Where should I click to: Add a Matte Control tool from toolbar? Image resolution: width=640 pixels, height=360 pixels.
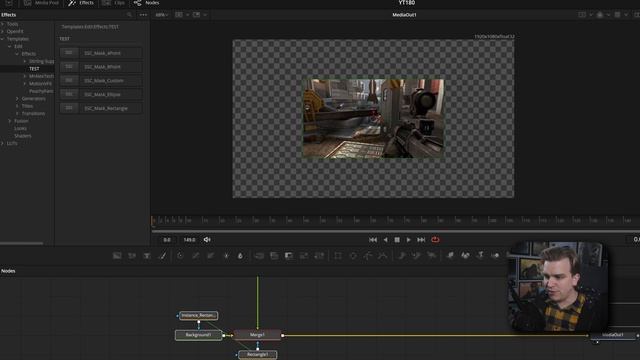pyautogui.click(x=289, y=256)
